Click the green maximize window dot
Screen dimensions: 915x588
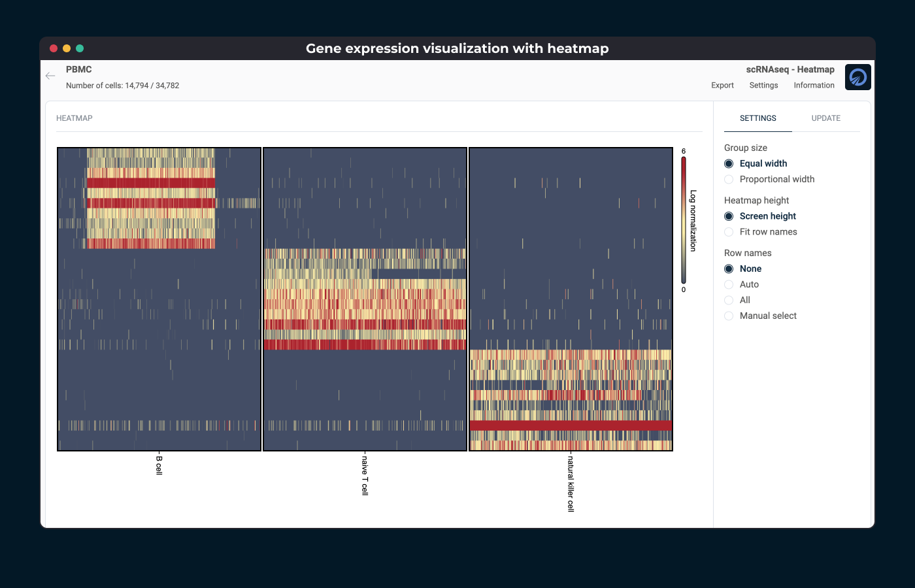tap(80, 48)
